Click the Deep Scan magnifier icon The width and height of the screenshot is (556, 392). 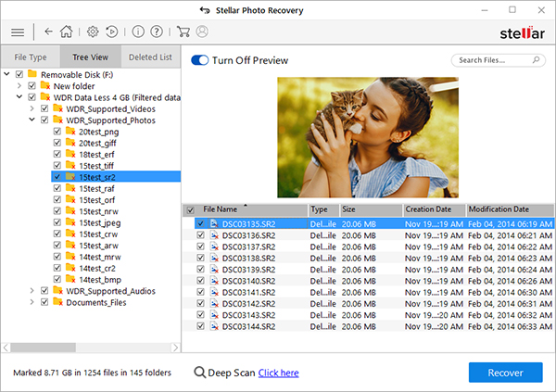199,373
